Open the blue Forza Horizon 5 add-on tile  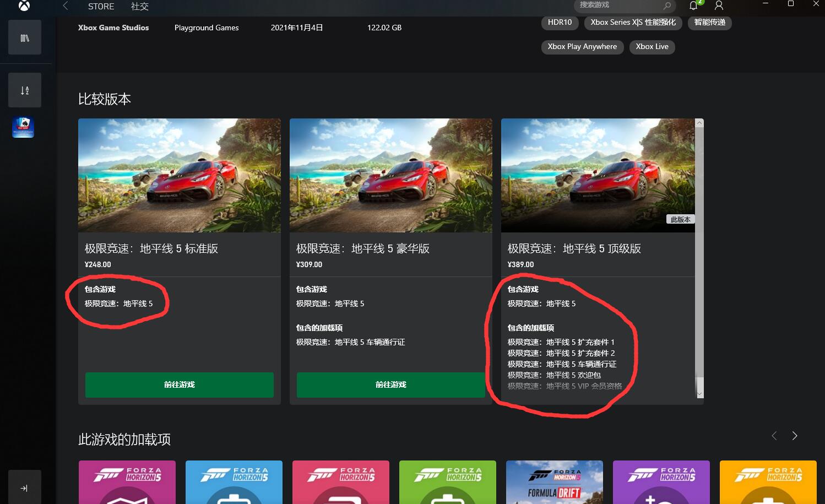pos(234,482)
